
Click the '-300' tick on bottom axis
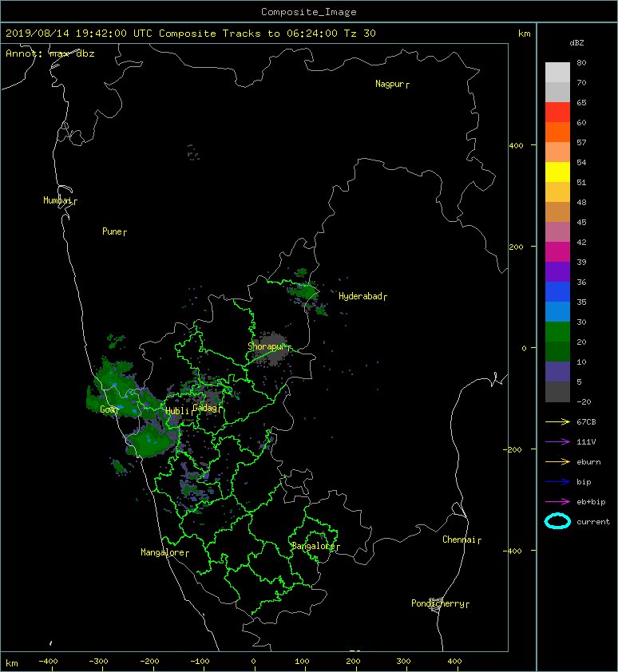tap(98, 662)
